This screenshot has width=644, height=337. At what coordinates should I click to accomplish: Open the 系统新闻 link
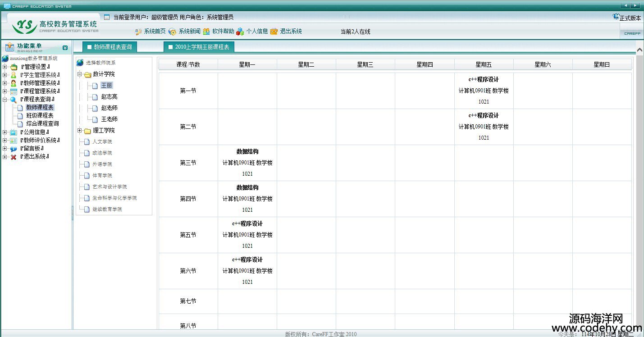click(x=189, y=32)
